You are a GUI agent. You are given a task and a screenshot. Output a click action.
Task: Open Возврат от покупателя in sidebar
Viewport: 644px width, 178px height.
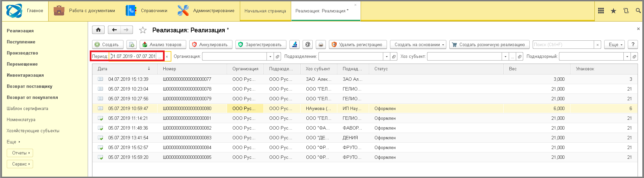click(32, 97)
